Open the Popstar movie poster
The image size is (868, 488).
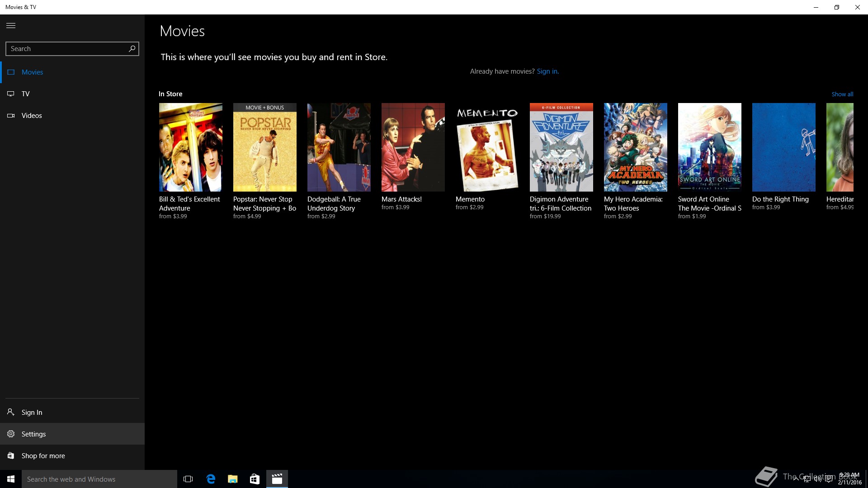[265, 147]
